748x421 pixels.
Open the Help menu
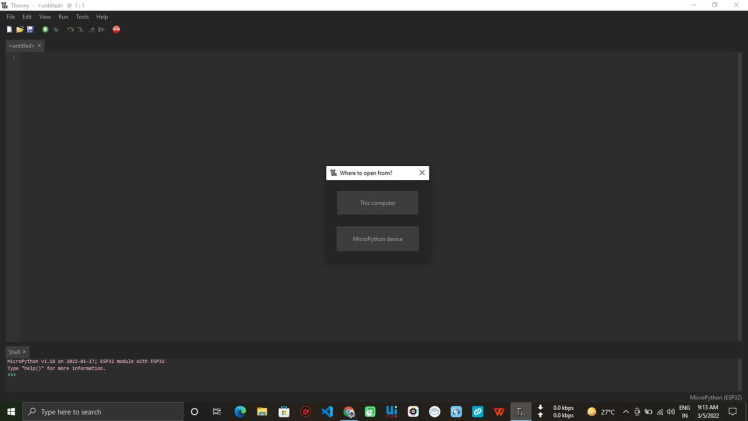point(102,17)
